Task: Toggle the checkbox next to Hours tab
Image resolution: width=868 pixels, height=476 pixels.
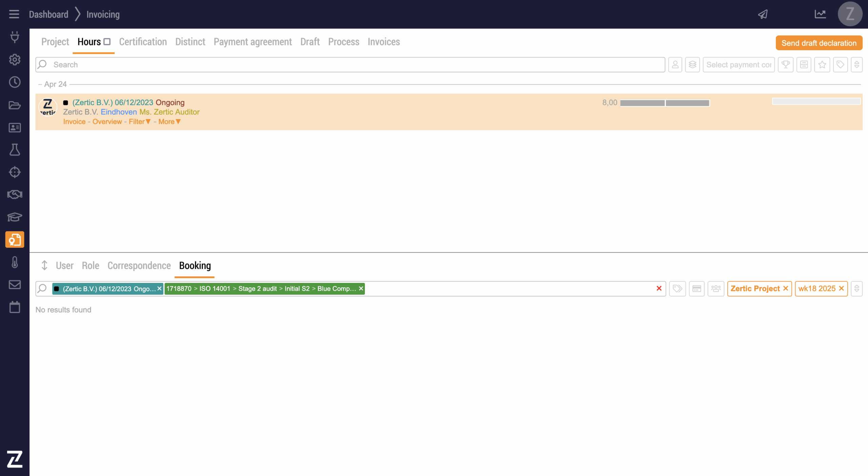Action: click(107, 42)
